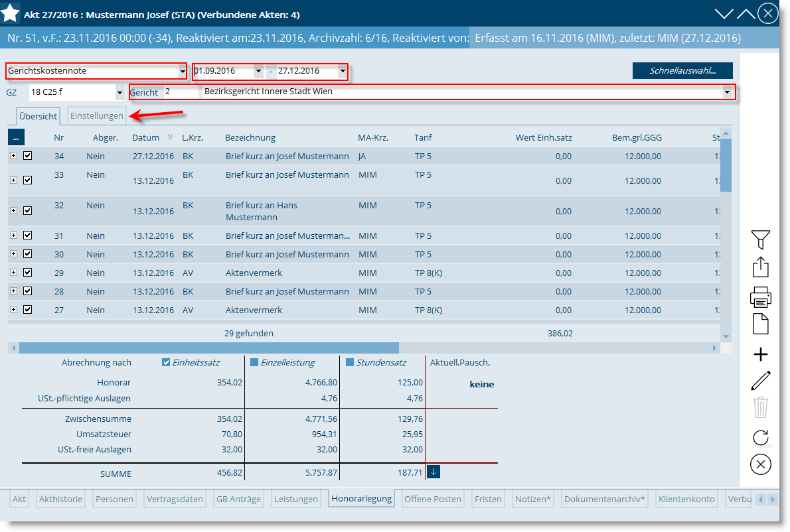This screenshot has height=532, width=790.
Task: Click the blue down-arrow button beside SUMME
Action: (434, 472)
